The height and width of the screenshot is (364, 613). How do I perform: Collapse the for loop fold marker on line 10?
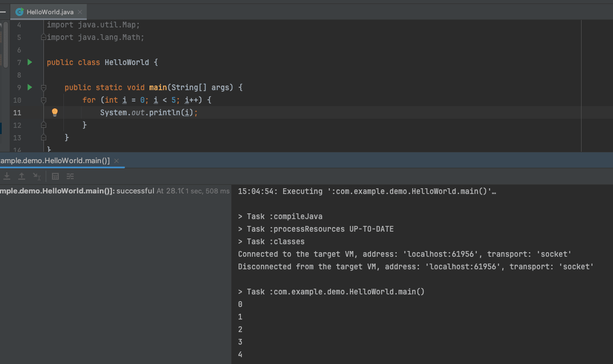coord(43,100)
